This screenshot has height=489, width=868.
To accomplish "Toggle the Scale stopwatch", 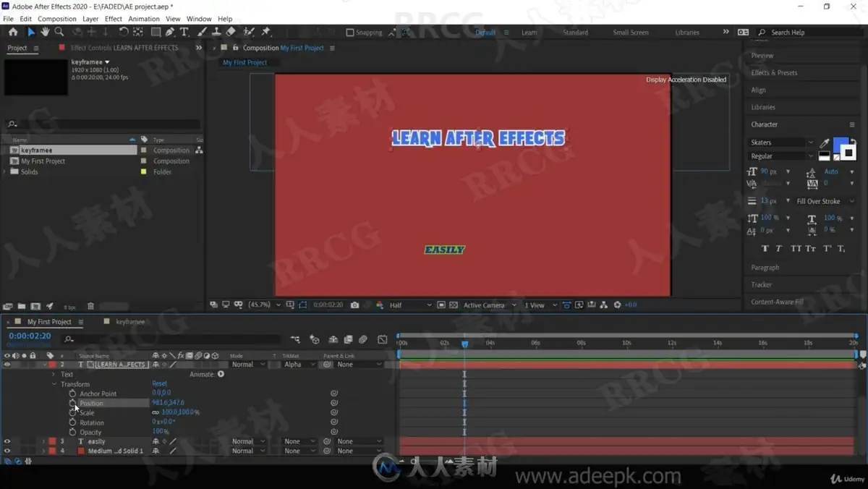I will (x=72, y=412).
